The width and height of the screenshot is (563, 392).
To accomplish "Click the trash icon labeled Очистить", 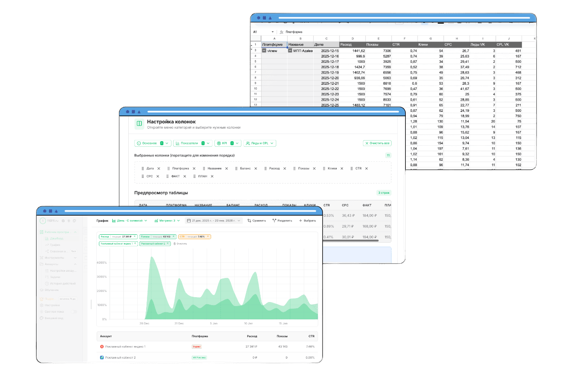I will (x=175, y=244).
